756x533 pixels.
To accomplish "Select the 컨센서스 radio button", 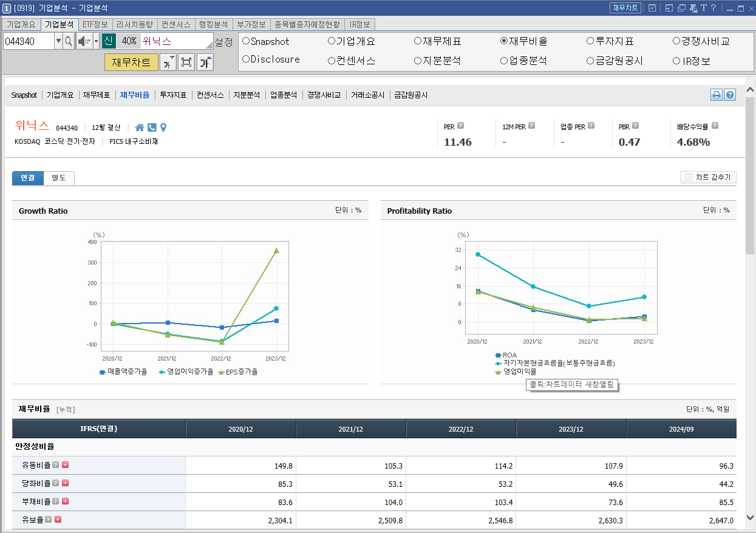I will coord(332,61).
